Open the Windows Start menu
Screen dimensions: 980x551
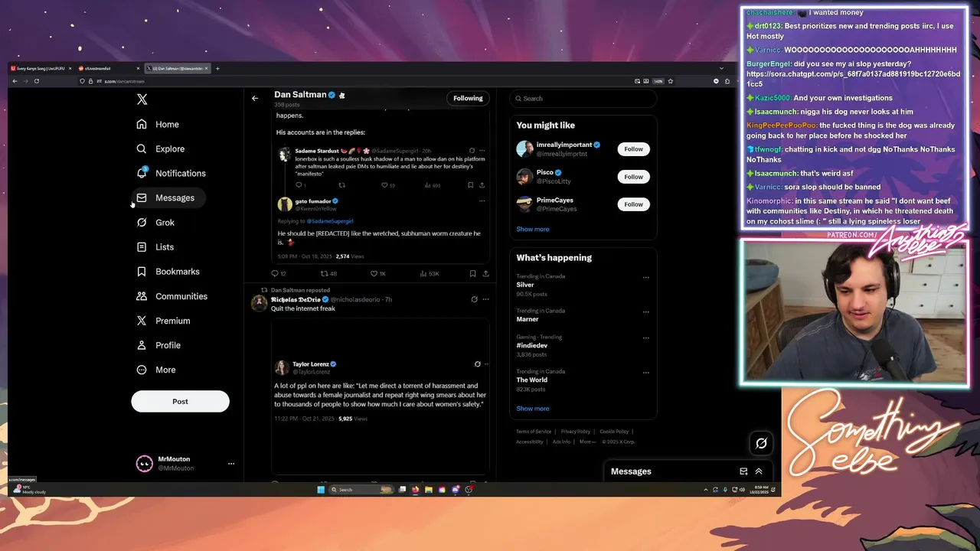[321, 490]
